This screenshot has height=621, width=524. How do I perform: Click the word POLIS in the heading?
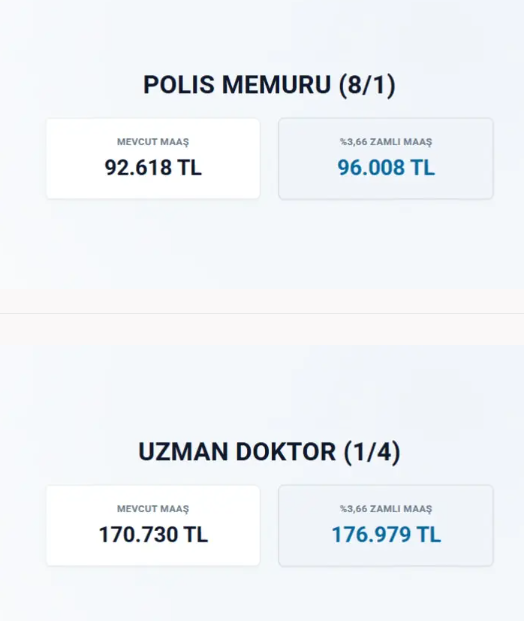179,85
